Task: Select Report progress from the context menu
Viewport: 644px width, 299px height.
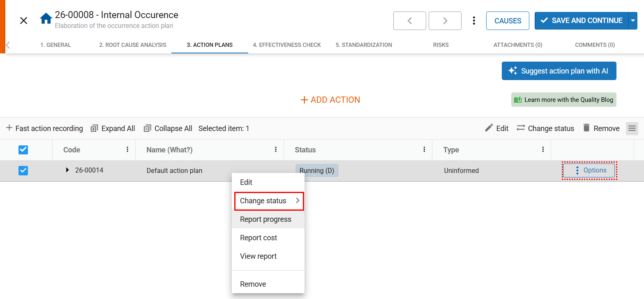Action: tap(265, 219)
